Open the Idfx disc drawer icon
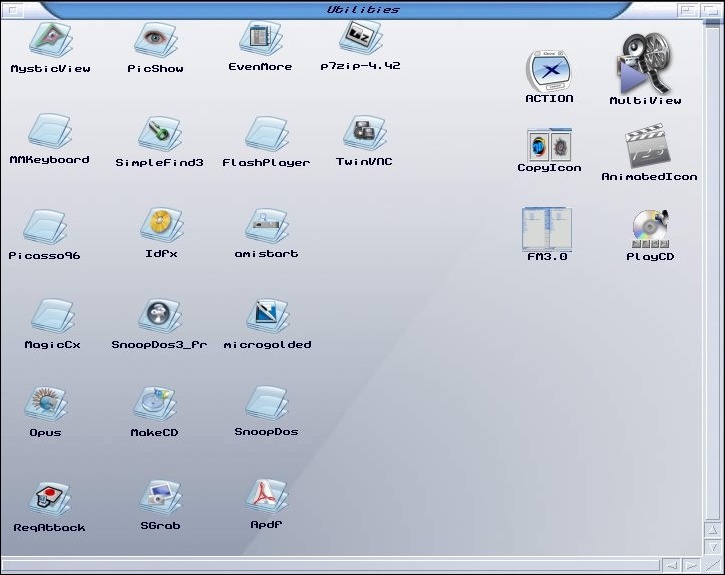 (x=162, y=225)
